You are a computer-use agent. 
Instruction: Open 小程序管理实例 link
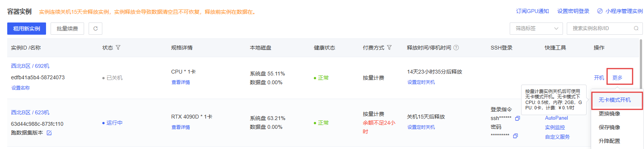pyautogui.click(x=620, y=11)
